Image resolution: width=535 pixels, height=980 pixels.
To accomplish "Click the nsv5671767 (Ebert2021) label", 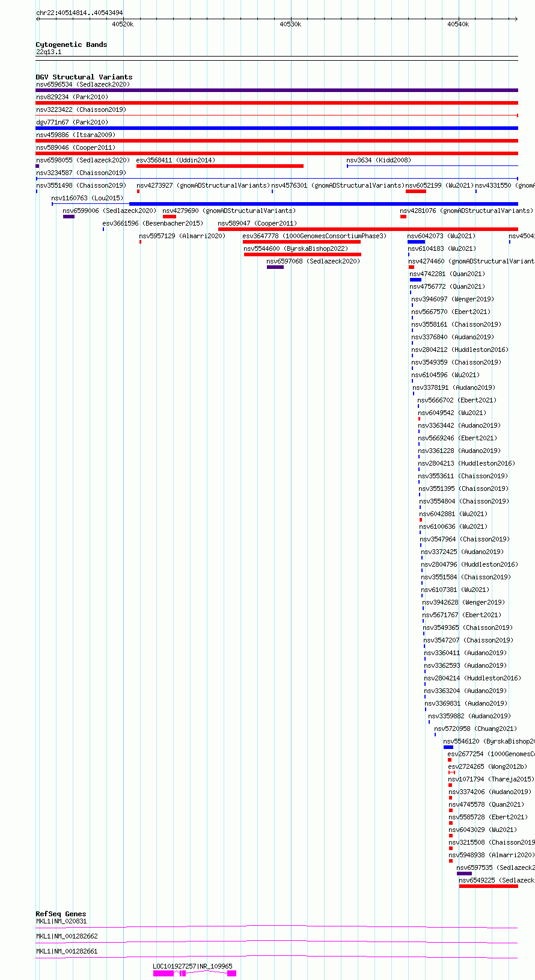I will pos(462,615).
